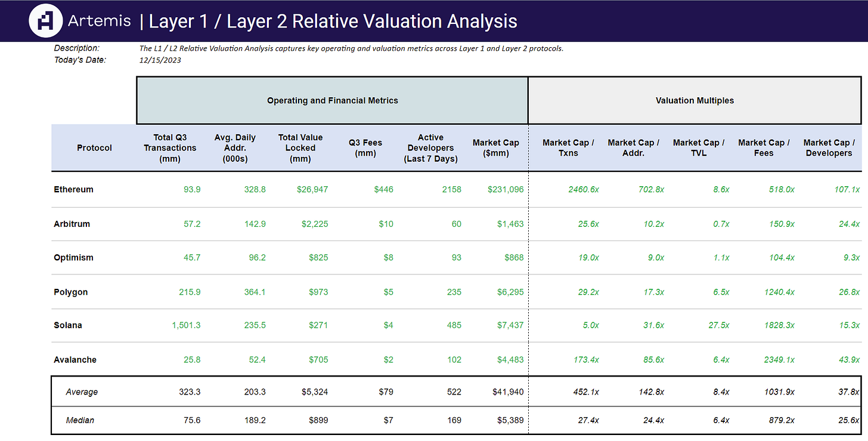The width and height of the screenshot is (868, 441).
Task: Select the 'Valuation Multiples' header cell
Action: pyautogui.click(x=695, y=100)
